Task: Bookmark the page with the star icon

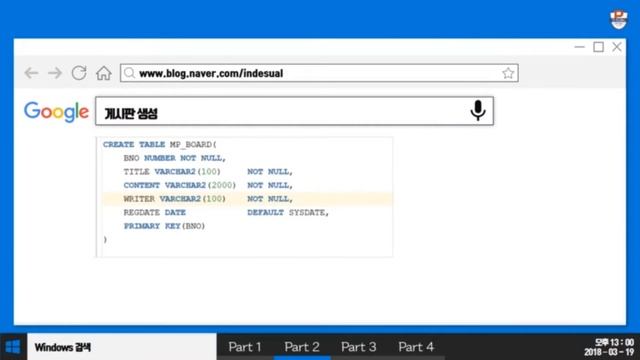Action: coord(508,73)
